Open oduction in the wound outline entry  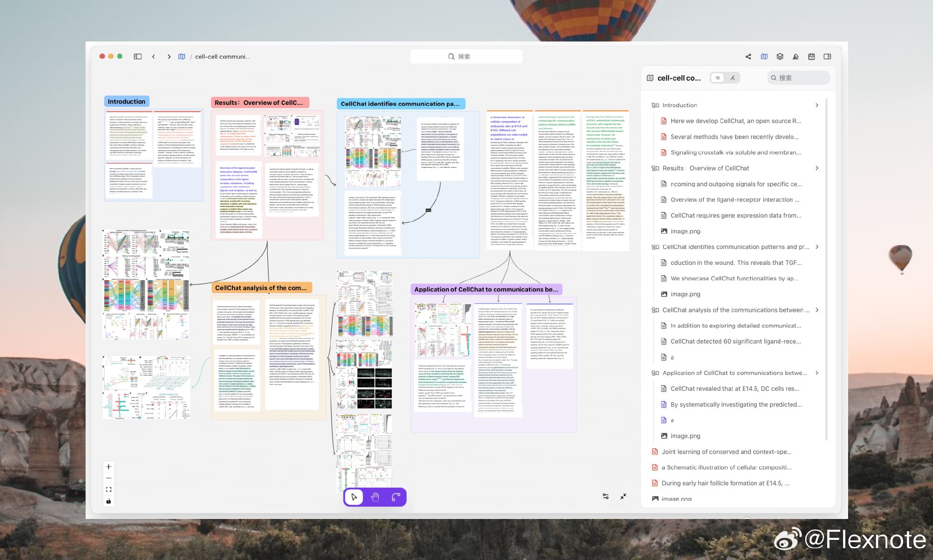click(x=735, y=263)
